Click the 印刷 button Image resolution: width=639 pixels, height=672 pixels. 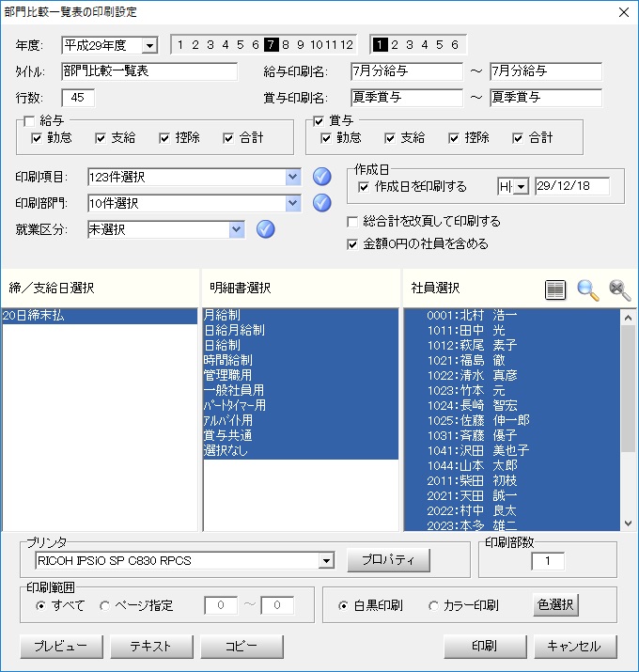pyautogui.click(x=485, y=647)
